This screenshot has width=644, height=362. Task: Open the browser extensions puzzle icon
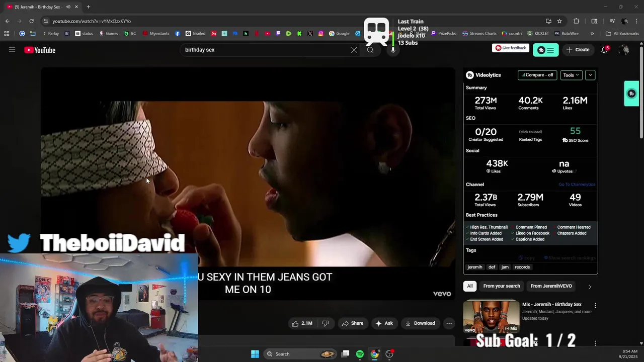pyautogui.click(x=577, y=21)
